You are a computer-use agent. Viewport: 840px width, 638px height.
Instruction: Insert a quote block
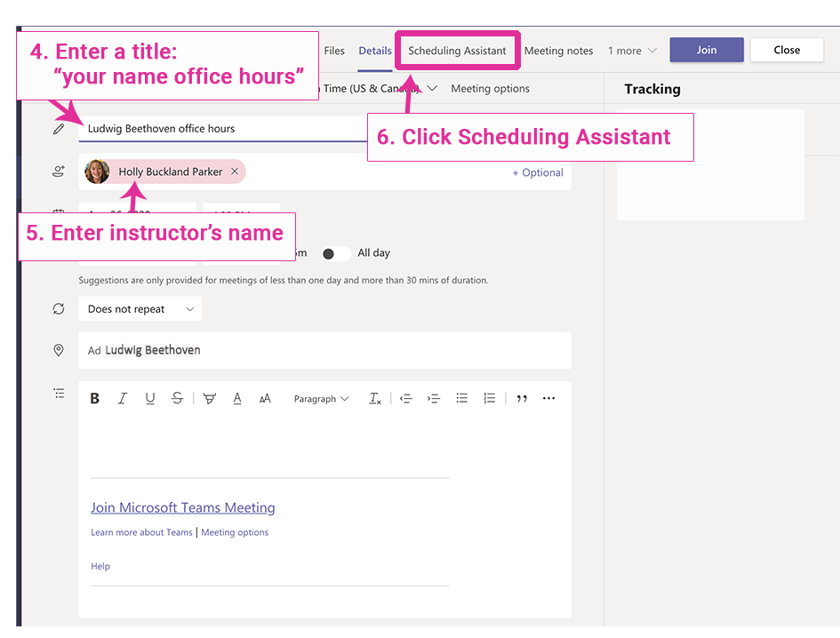click(522, 399)
